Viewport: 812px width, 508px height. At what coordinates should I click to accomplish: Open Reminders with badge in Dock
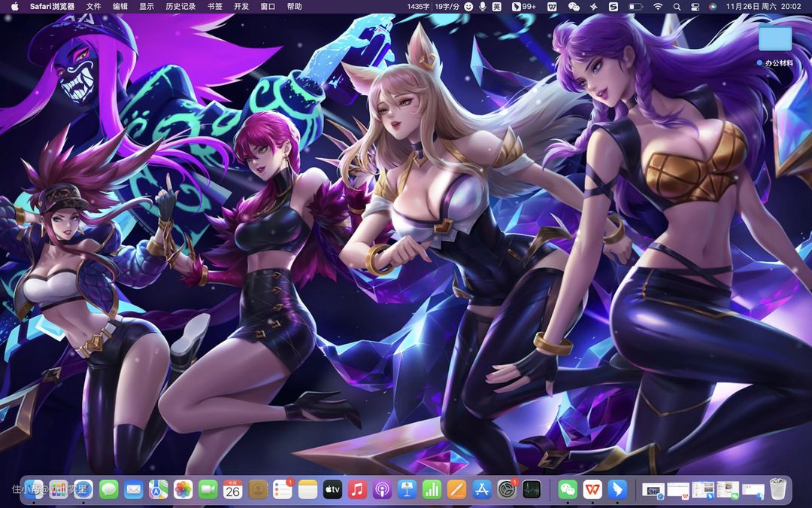283,489
